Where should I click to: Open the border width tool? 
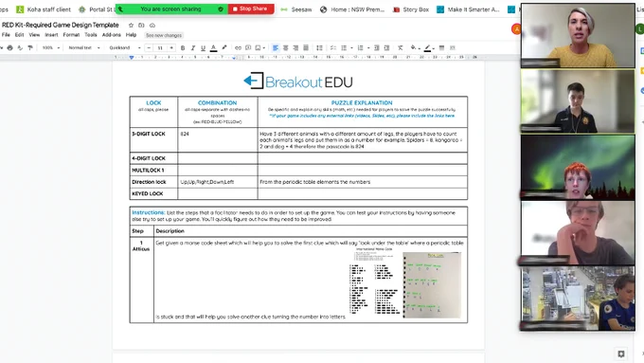441,48
